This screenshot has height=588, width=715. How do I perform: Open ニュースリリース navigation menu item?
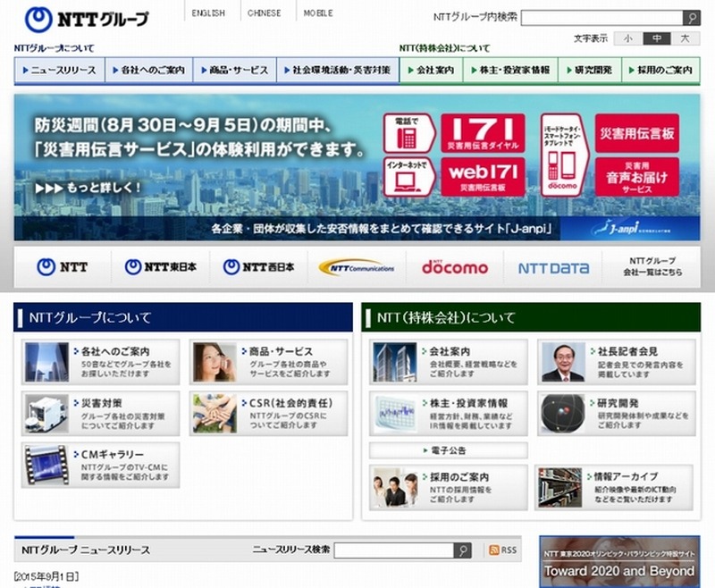point(60,70)
